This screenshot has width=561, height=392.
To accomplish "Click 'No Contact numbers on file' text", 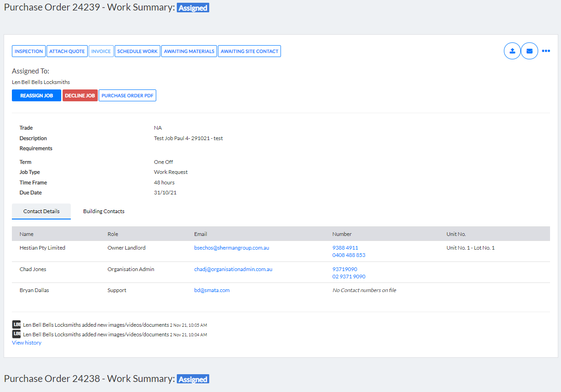I will click(x=365, y=290).
